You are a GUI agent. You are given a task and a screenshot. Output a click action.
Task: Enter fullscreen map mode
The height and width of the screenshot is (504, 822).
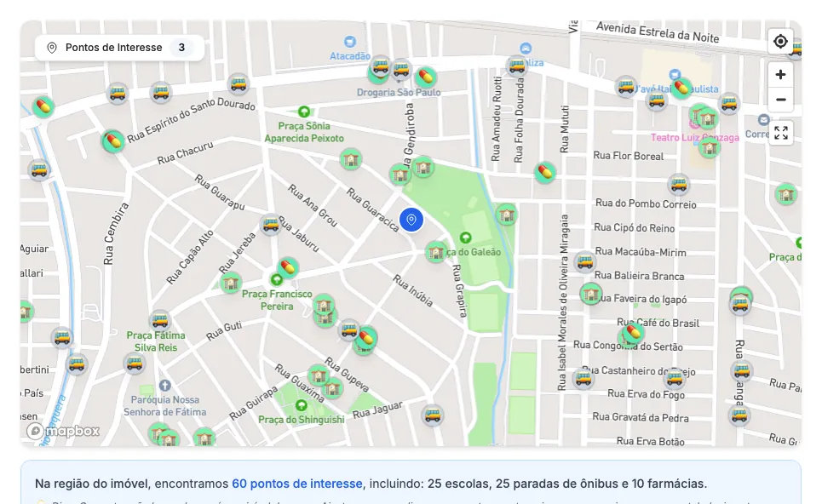(780, 133)
